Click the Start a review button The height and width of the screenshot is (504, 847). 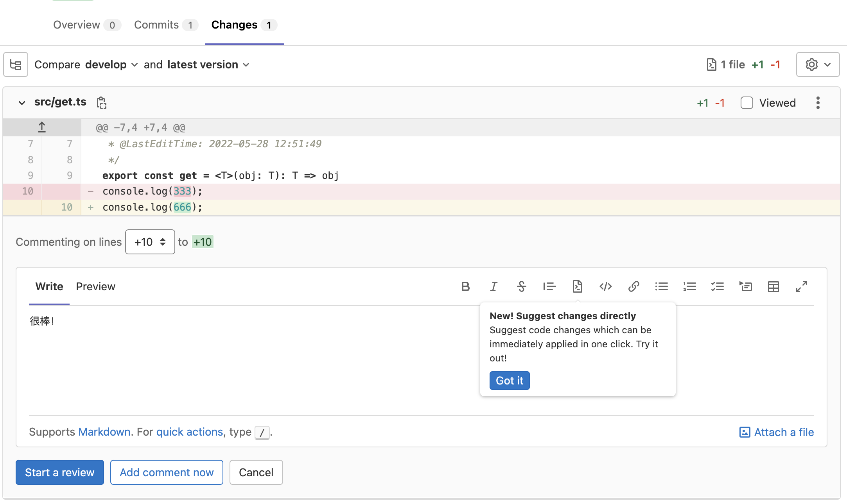(x=59, y=472)
